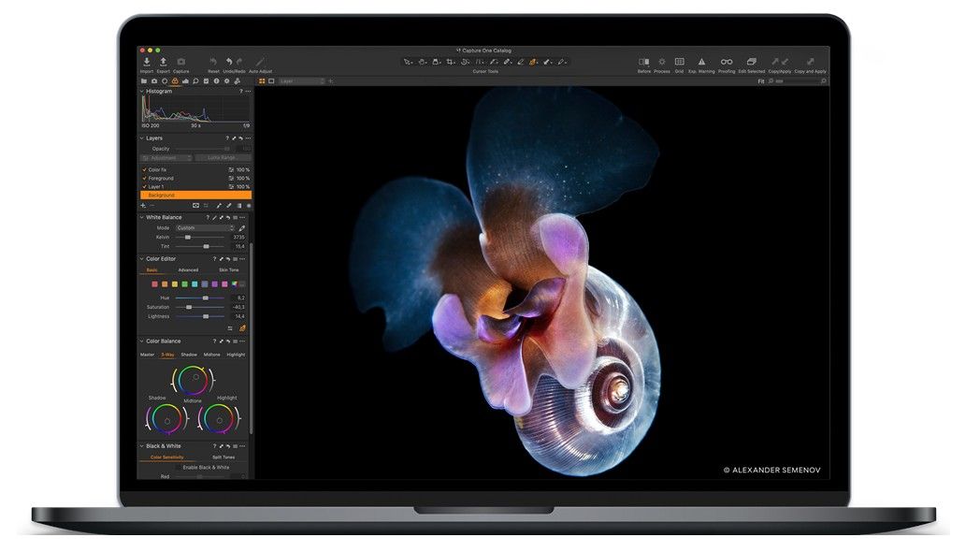Toggle the Color fix layer visibility
980x552 pixels.
click(145, 169)
